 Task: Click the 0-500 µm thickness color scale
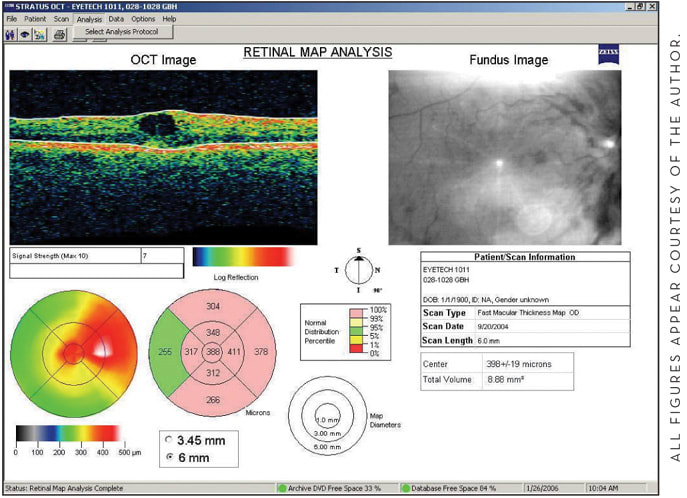click(68, 433)
